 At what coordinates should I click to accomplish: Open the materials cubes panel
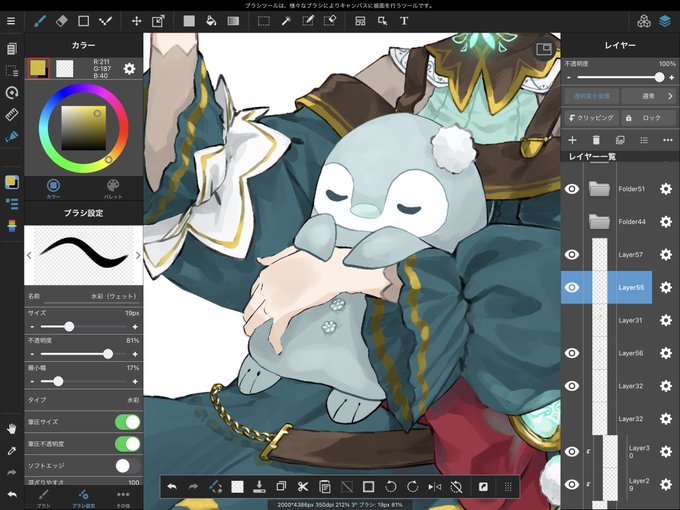point(644,21)
